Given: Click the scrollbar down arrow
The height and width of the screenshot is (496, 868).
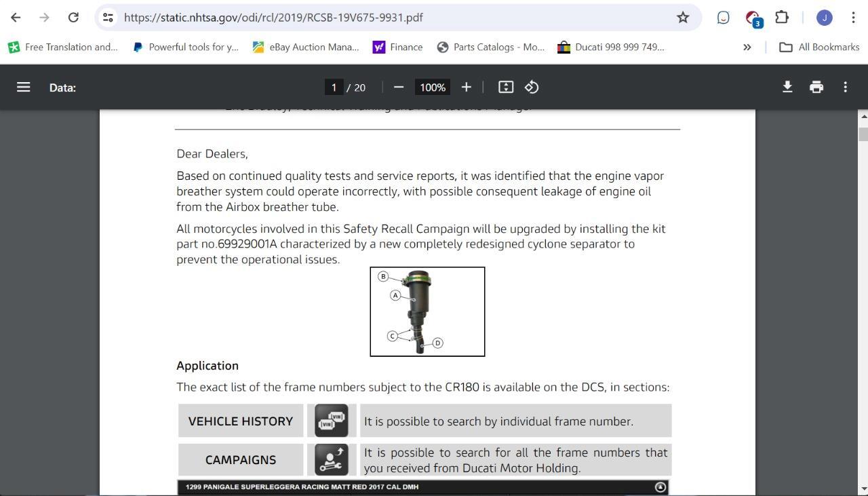Looking at the screenshot, I should [x=863, y=489].
